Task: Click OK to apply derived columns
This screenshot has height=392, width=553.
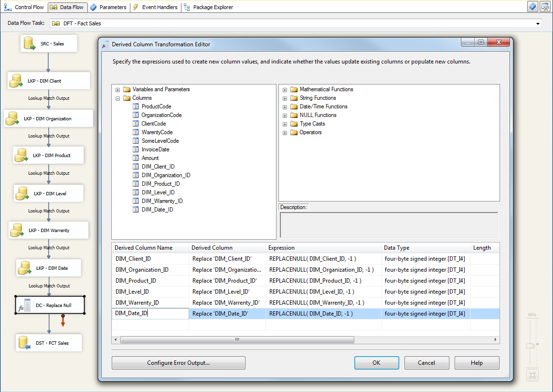Action: pyautogui.click(x=376, y=362)
